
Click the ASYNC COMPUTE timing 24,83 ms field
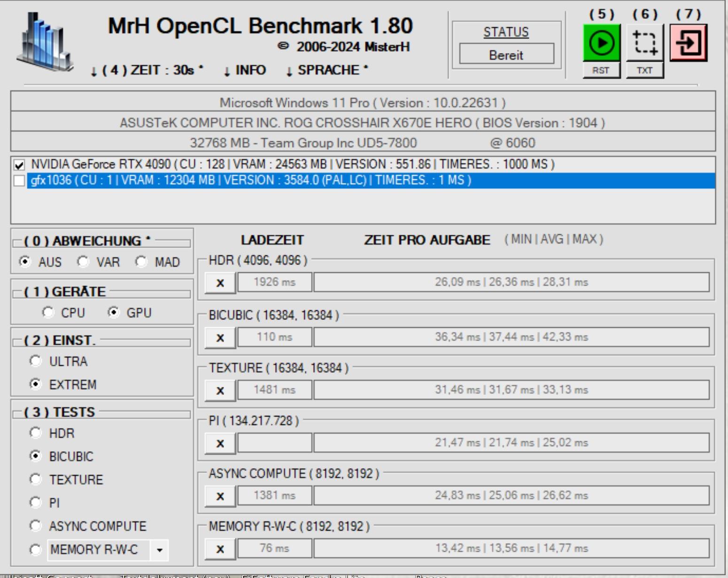click(x=511, y=495)
